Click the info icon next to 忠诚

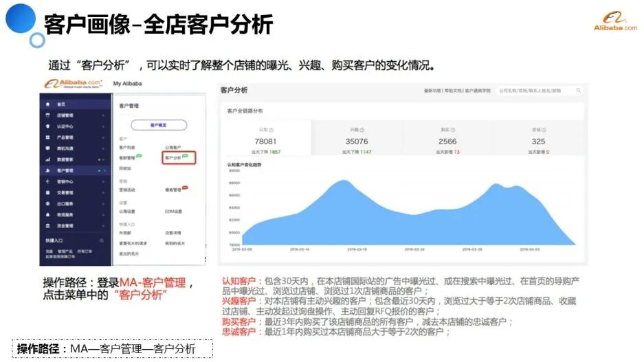544,130
